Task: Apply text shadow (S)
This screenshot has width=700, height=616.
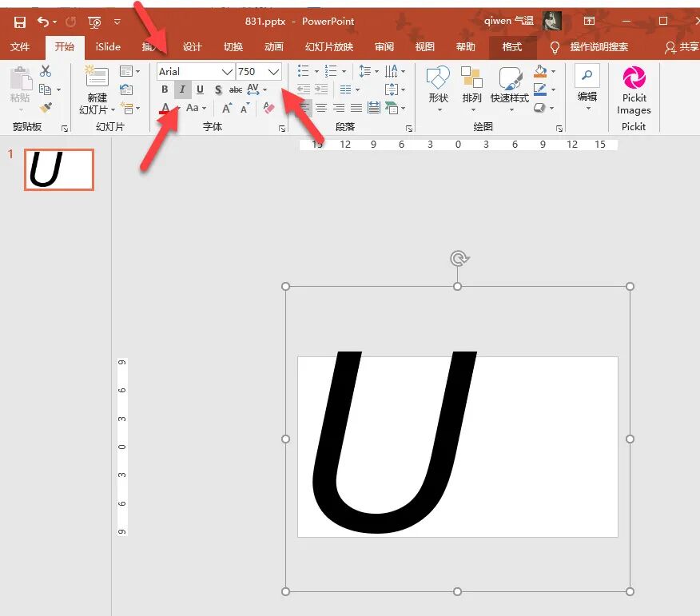Action: click(218, 89)
